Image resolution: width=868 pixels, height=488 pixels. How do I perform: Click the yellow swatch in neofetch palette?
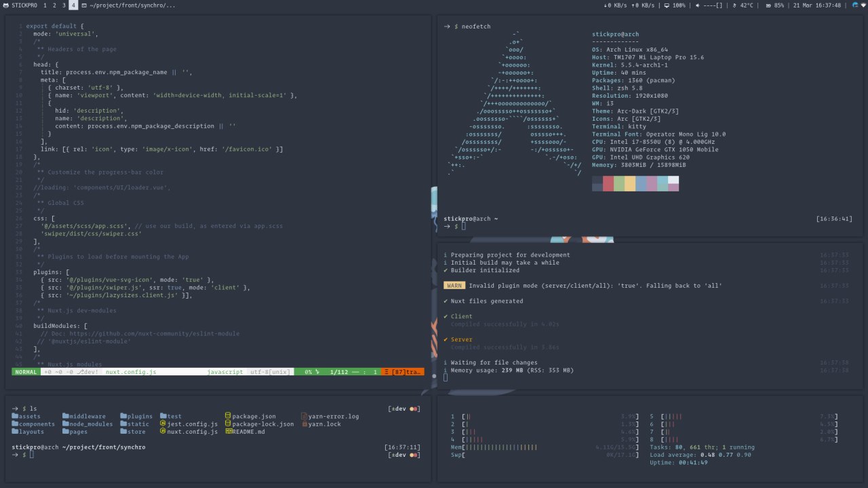point(630,183)
